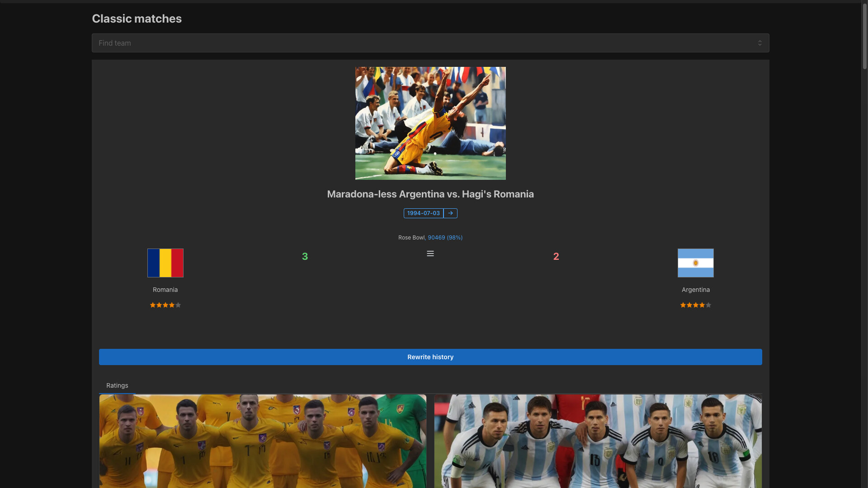Toggle Romania's fourth rating star off
The height and width of the screenshot is (488, 868).
(x=172, y=305)
